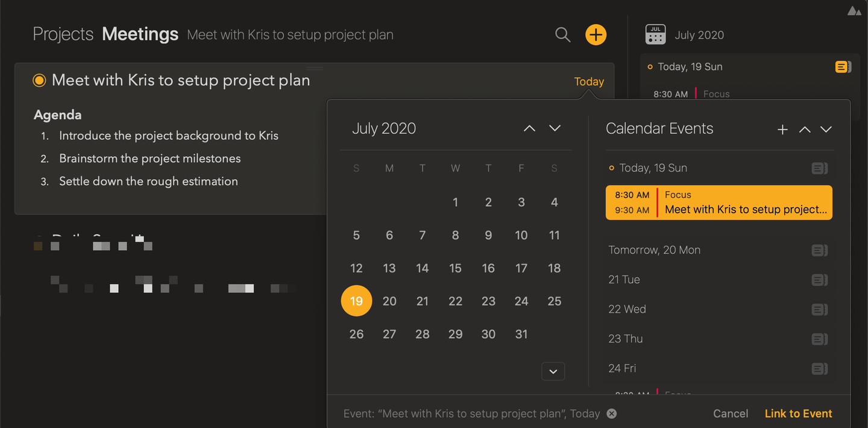Click the orange add new item button

tap(596, 35)
